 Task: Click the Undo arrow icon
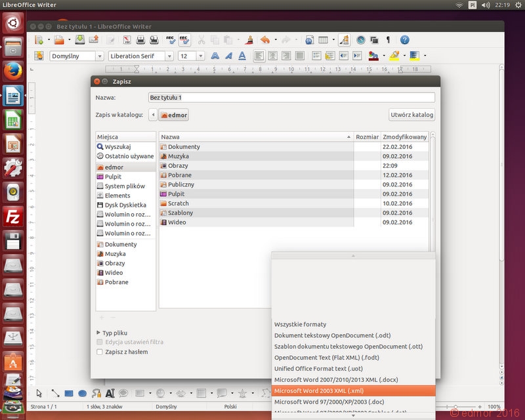tap(265, 40)
